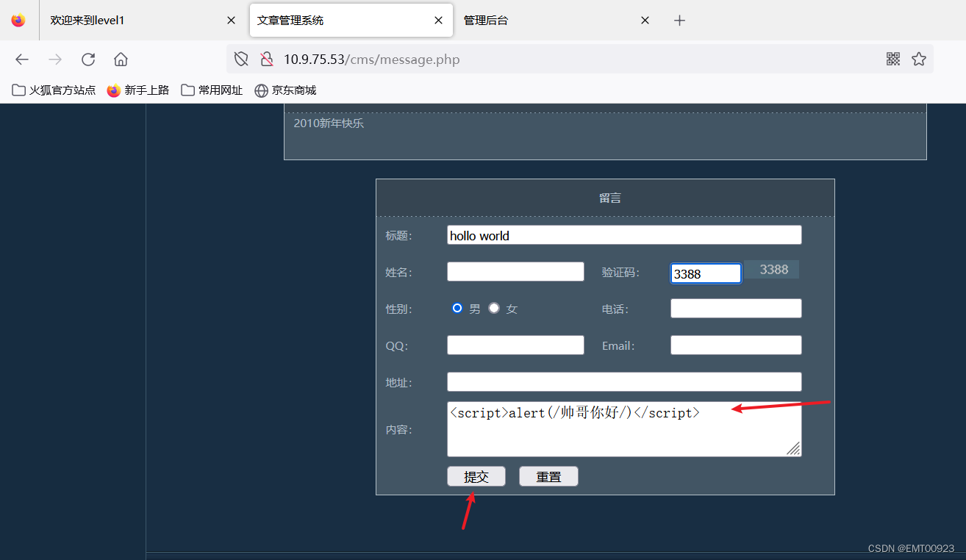Click the 地址 input field

[x=624, y=382]
